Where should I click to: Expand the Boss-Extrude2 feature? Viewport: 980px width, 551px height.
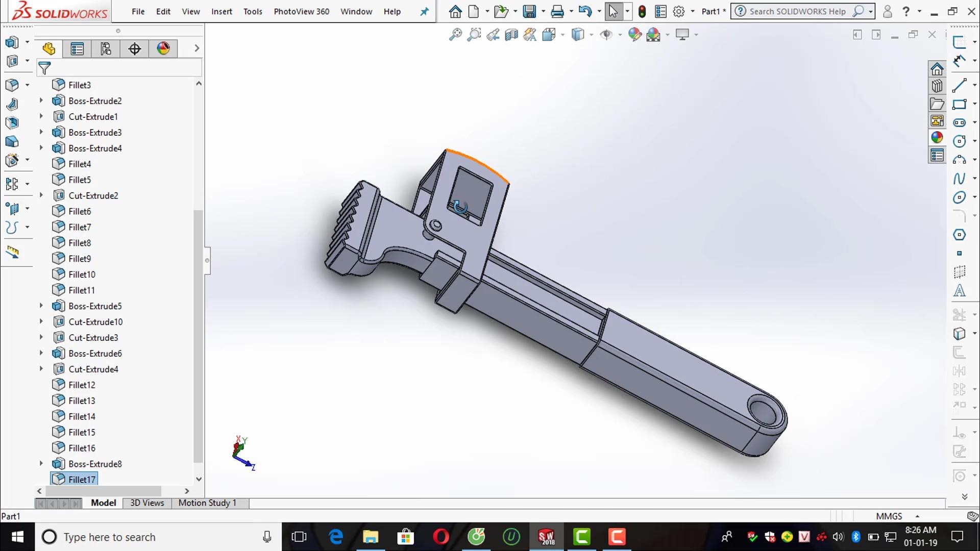pyautogui.click(x=41, y=101)
